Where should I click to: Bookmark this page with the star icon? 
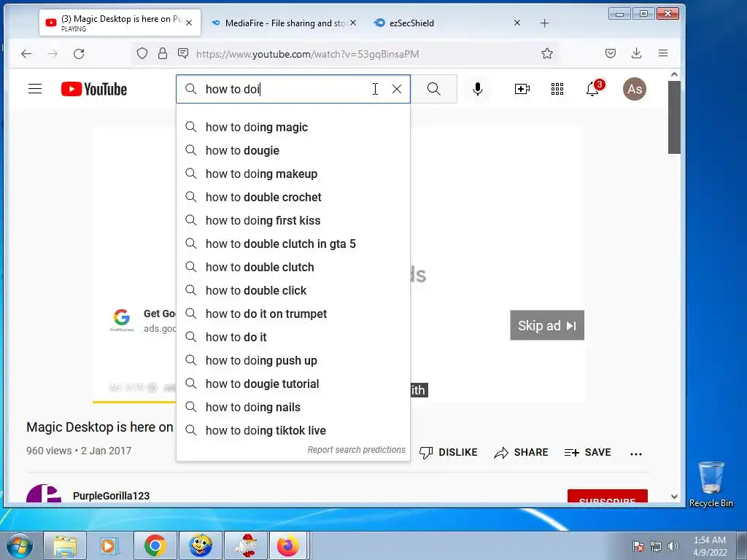click(x=547, y=53)
